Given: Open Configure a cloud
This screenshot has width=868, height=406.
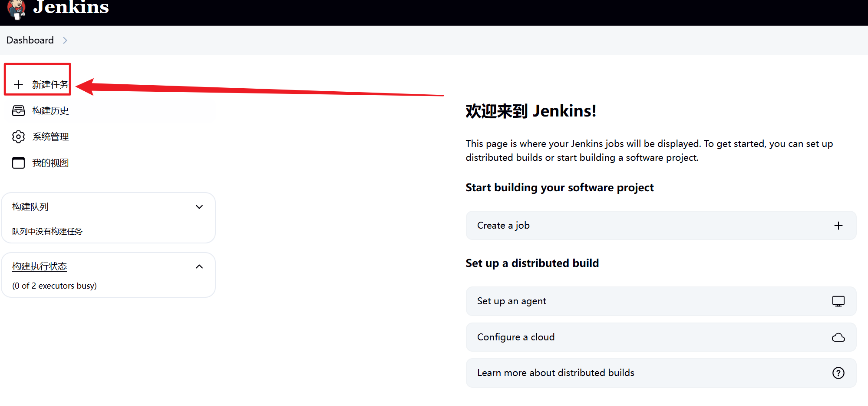Looking at the screenshot, I should point(661,337).
